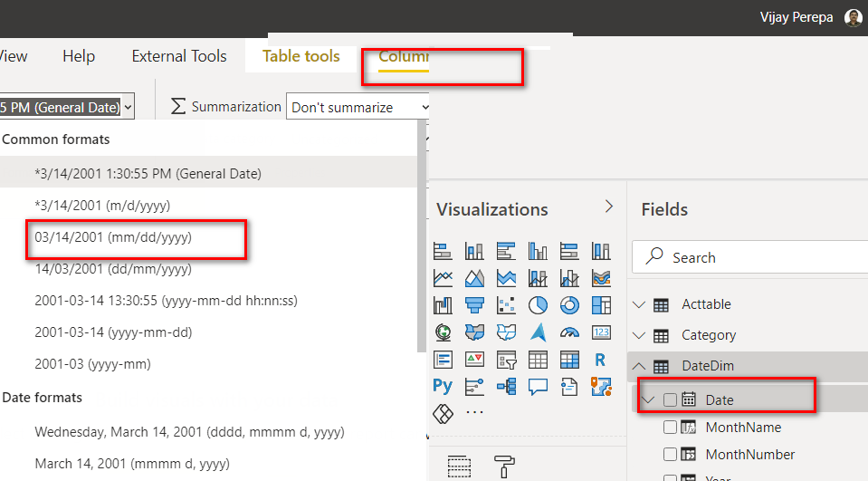The image size is (868, 481).
Task: Collapse the DateDim table
Action: pyautogui.click(x=639, y=366)
